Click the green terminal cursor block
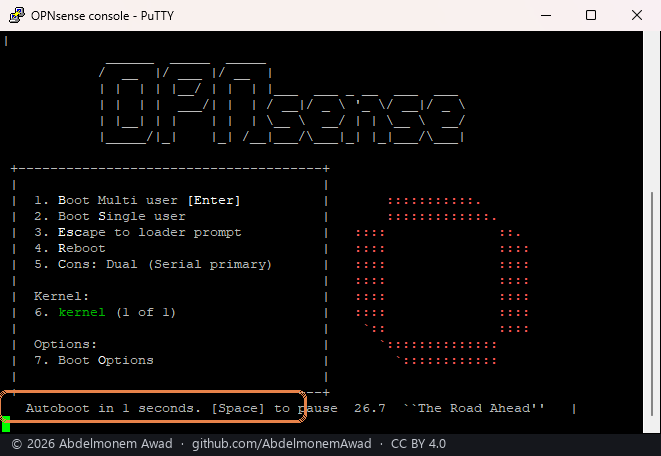This screenshot has width=661, height=456. tap(6, 424)
